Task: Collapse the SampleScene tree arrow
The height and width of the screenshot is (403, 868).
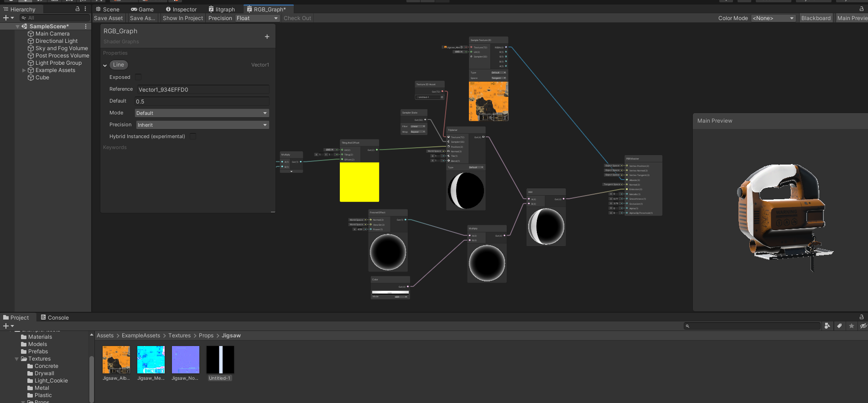Action: [17, 26]
